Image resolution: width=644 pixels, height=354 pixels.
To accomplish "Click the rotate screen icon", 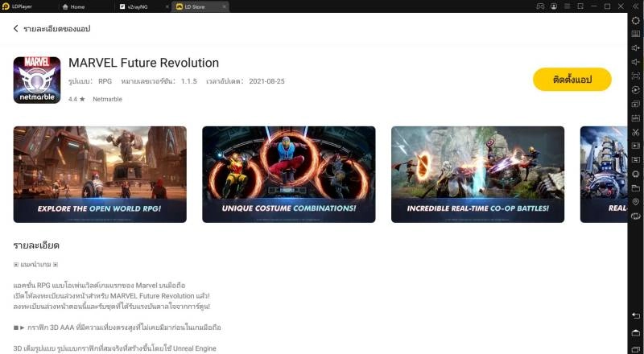I will coord(635,216).
